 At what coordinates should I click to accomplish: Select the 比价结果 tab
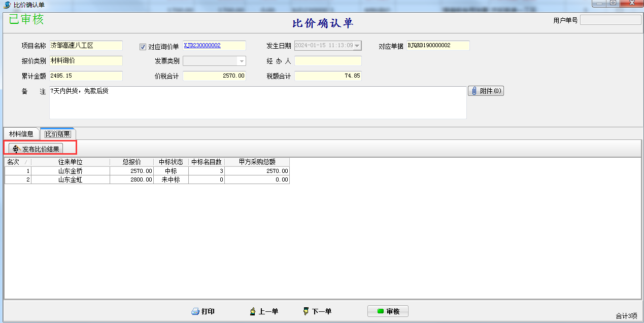tap(57, 134)
